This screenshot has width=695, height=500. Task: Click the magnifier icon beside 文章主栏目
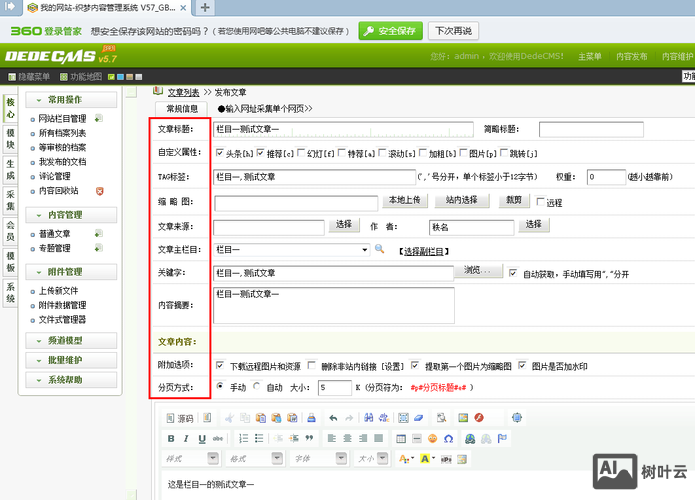coord(379,249)
